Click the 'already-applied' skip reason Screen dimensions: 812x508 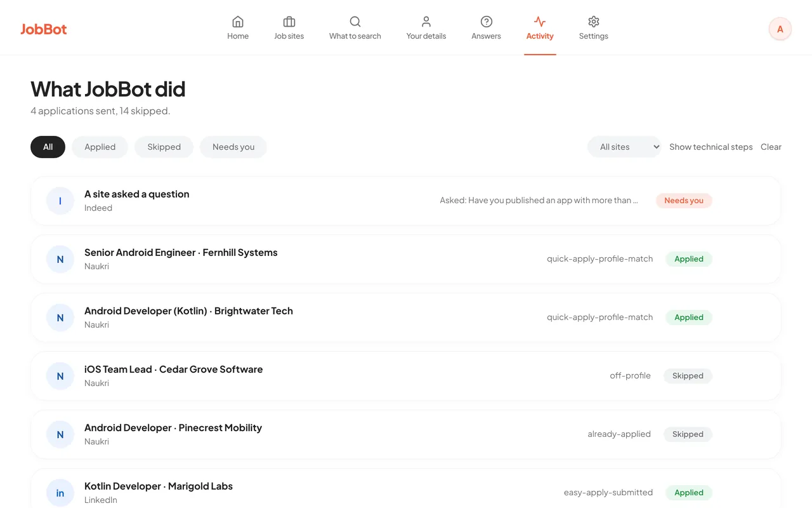coord(619,434)
